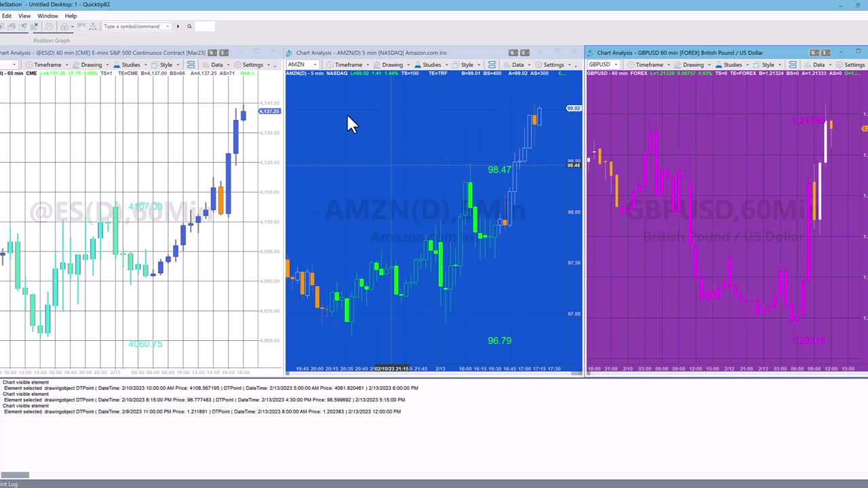Open the GBPUSD symbol combo box
The width and height of the screenshot is (868, 488).
tap(603, 65)
